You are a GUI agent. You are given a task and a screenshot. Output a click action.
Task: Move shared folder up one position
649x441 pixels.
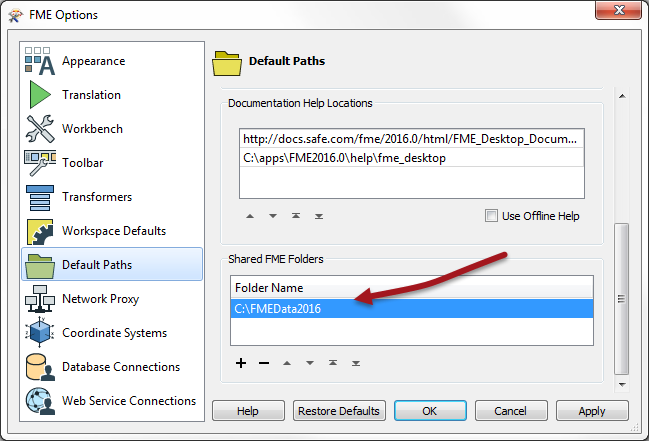[287, 363]
